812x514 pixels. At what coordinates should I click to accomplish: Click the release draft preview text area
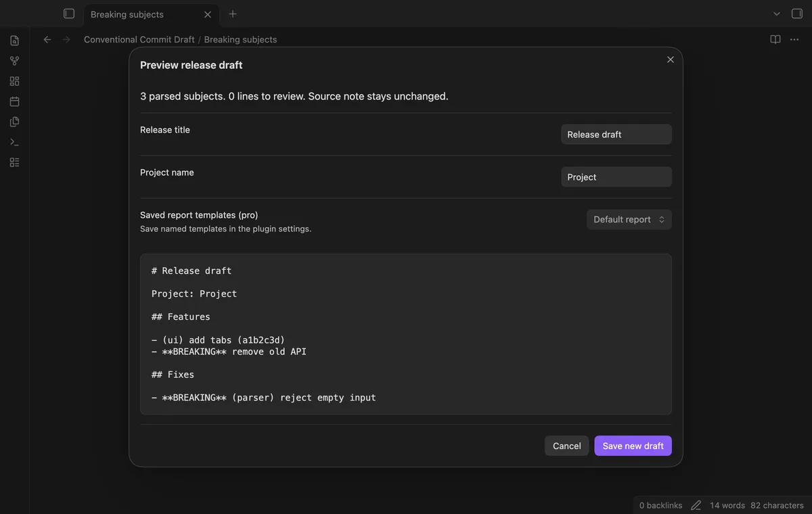[406, 334]
